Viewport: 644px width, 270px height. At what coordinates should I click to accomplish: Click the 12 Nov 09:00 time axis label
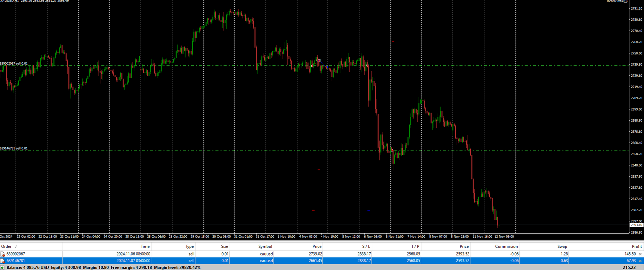[x=504, y=237]
